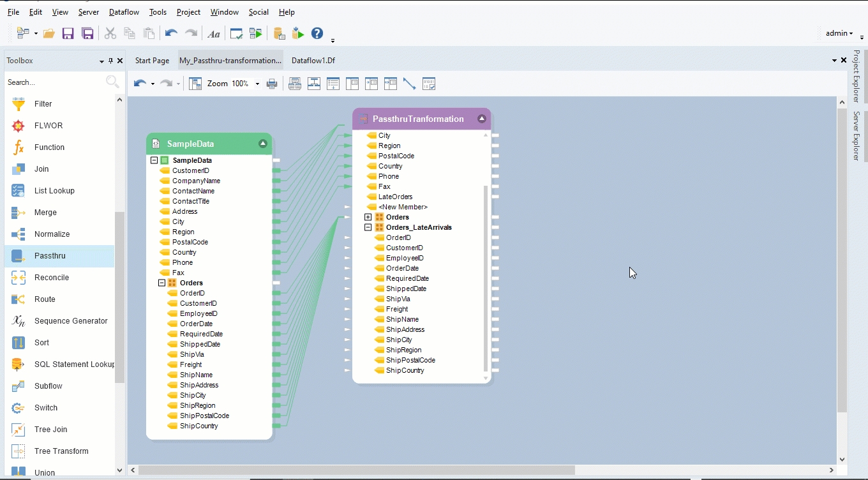Choose the Sequence Generator toolbox item
The height and width of the screenshot is (480, 868).
point(70,321)
